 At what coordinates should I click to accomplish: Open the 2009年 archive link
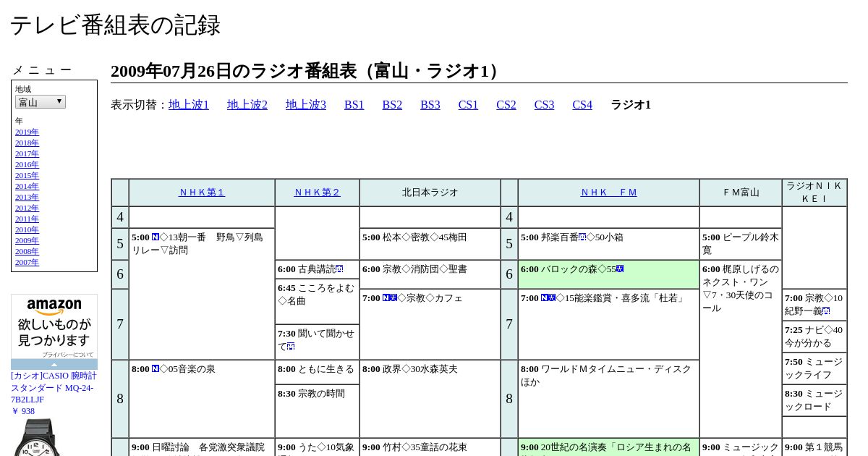pos(27,241)
